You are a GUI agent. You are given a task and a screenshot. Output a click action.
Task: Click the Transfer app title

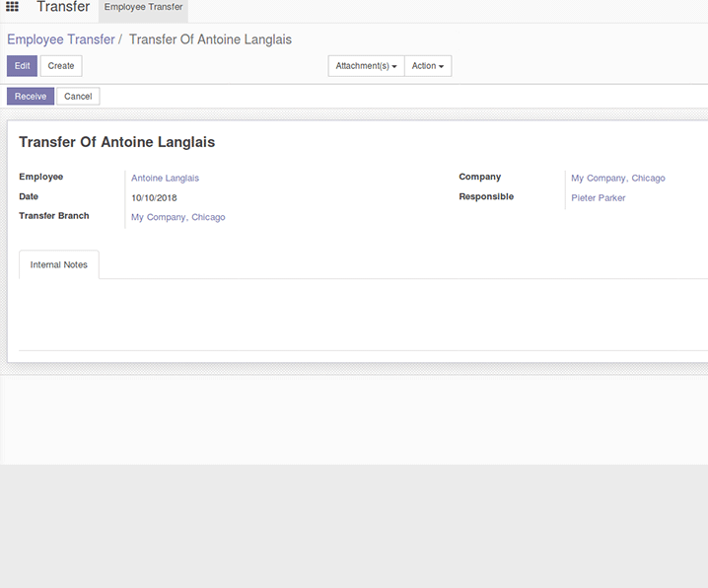click(63, 8)
